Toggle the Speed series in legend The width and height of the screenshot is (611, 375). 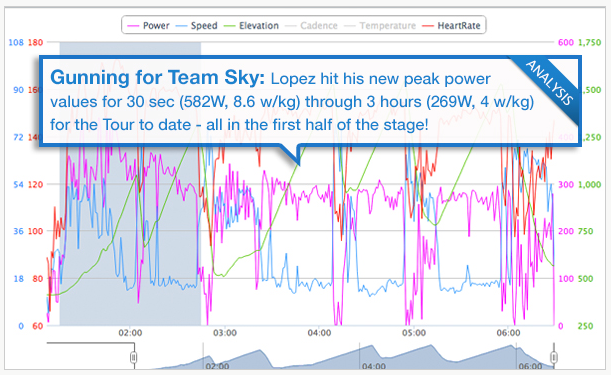click(196, 26)
